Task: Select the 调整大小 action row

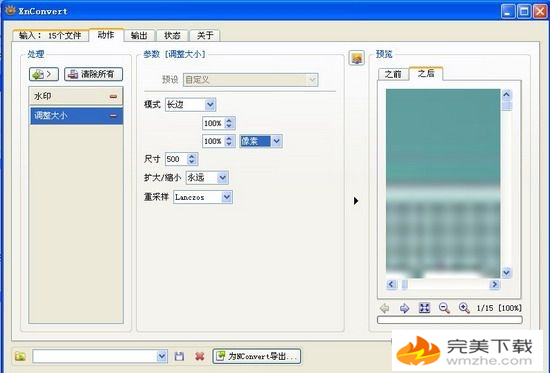Action: tap(76, 116)
